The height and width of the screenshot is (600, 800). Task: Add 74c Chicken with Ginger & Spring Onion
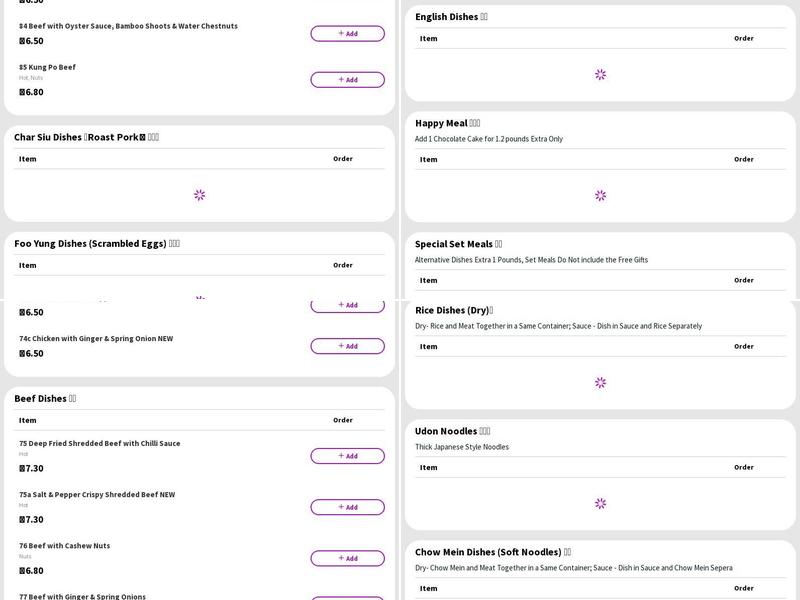[x=347, y=346]
